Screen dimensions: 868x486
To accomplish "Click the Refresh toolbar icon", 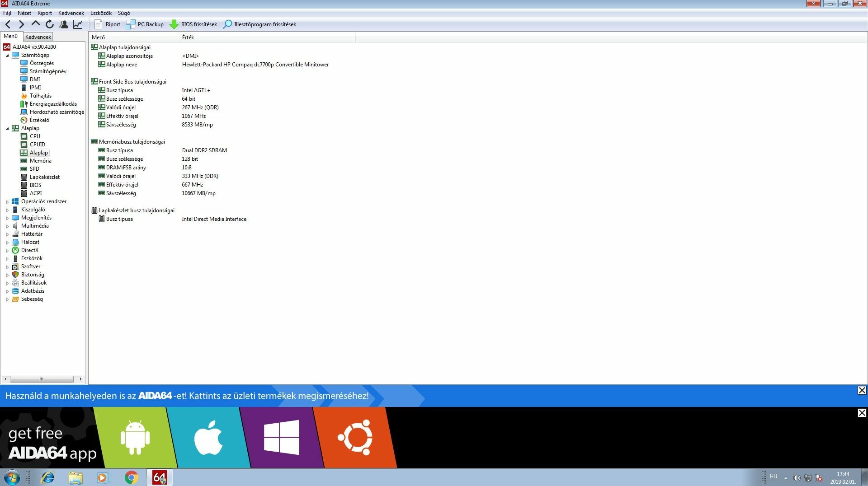I will (50, 24).
